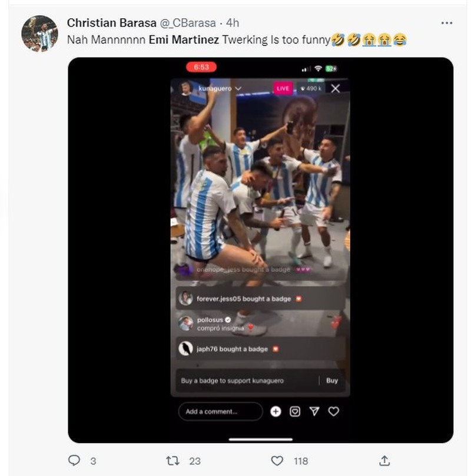
Task: Click the reply speech bubble icon
Action: click(74, 460)
